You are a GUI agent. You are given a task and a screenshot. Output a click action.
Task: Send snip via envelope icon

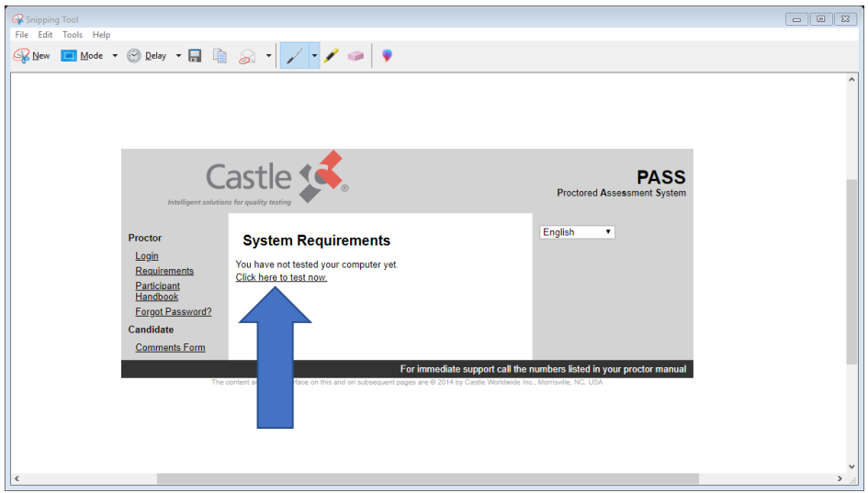click(247, 56)
